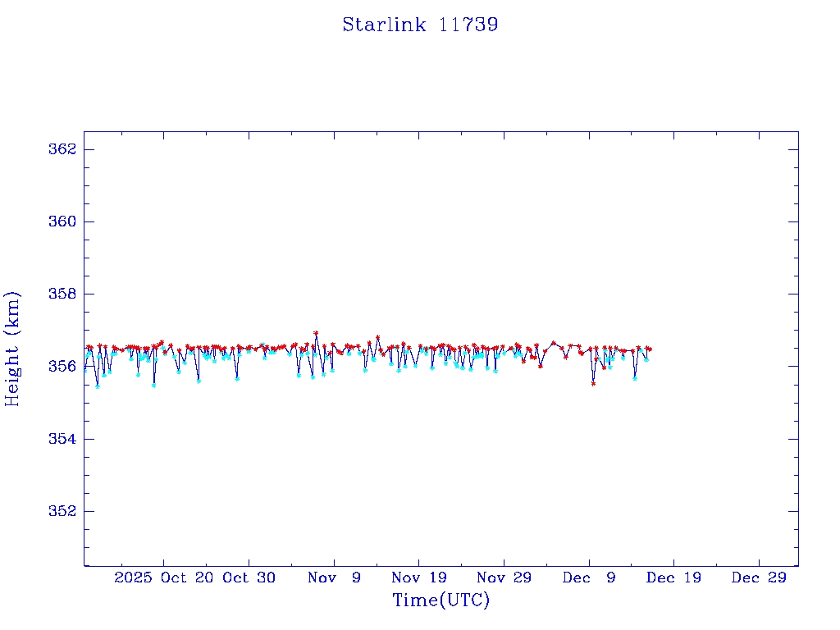Click the highest red peak near Nov 7
Viewport: 840px width, 630px height.
coord(316,333)
